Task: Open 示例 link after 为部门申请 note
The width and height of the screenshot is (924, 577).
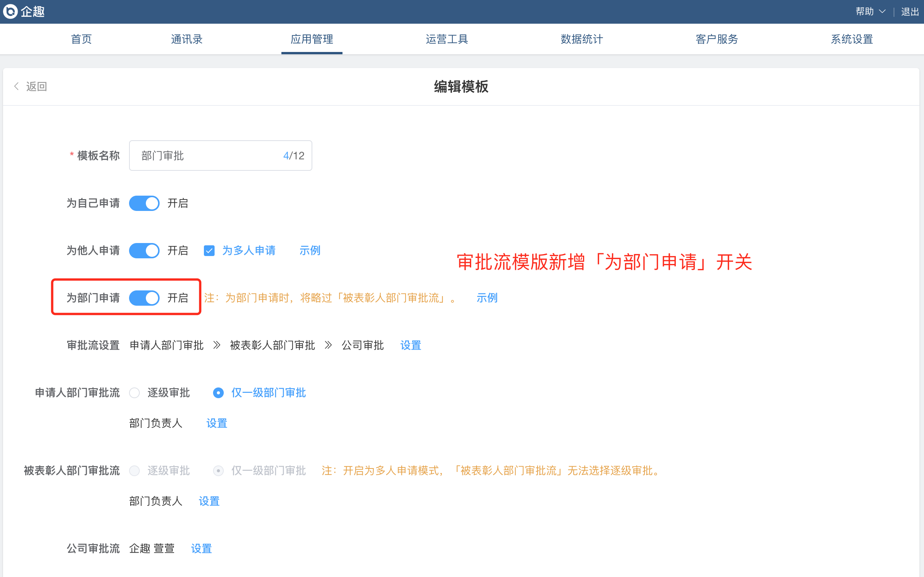Action: tap(487, 298)
